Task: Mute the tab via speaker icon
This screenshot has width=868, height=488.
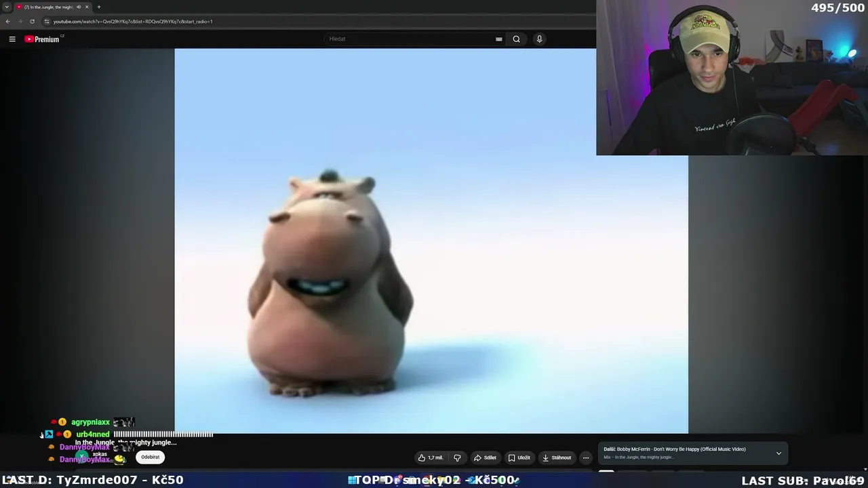Action: point(79,7)
